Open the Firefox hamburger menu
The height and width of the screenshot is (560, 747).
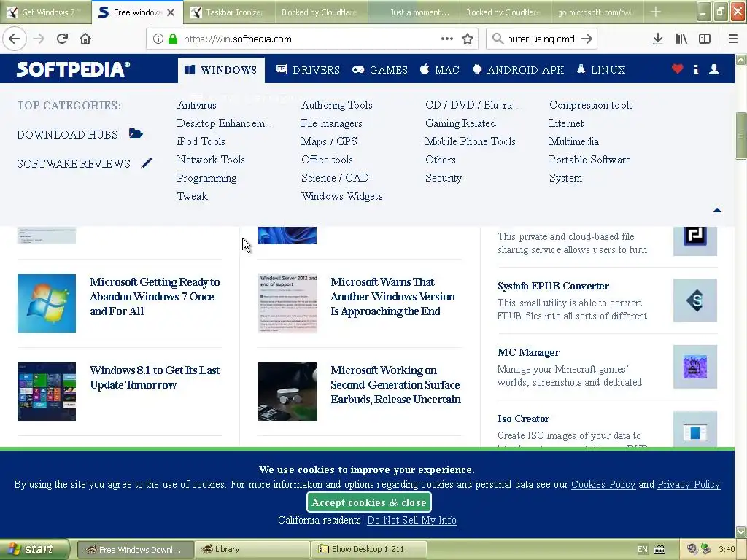733,39
